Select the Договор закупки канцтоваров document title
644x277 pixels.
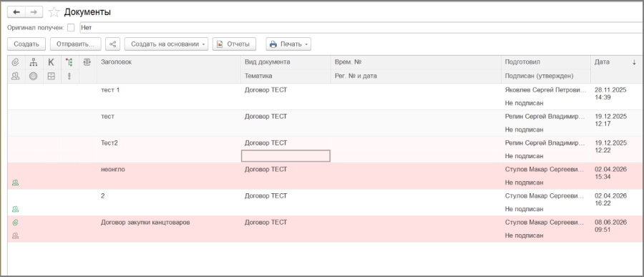coord(145,223)
